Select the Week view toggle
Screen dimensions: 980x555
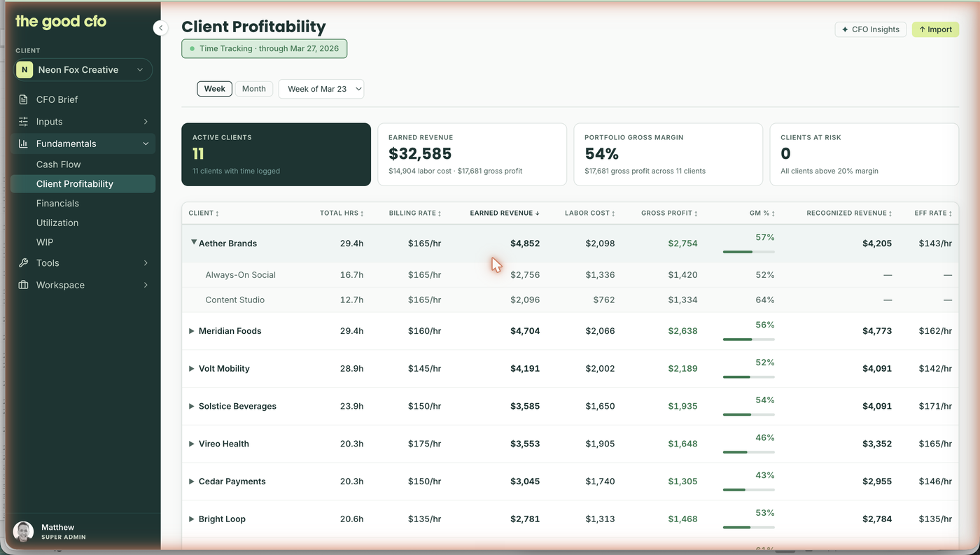(x=215, y=89)
